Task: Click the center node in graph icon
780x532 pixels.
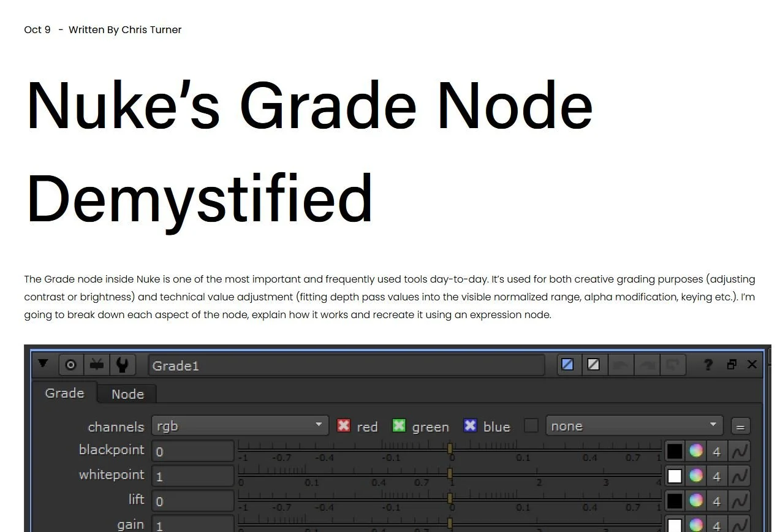Action: pos(96,365)
